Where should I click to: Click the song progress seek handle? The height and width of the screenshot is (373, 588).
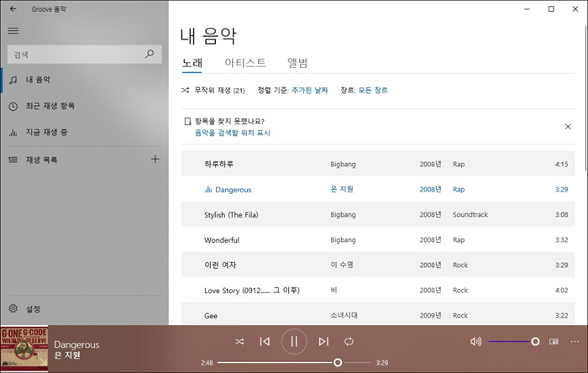coord(338,363)
